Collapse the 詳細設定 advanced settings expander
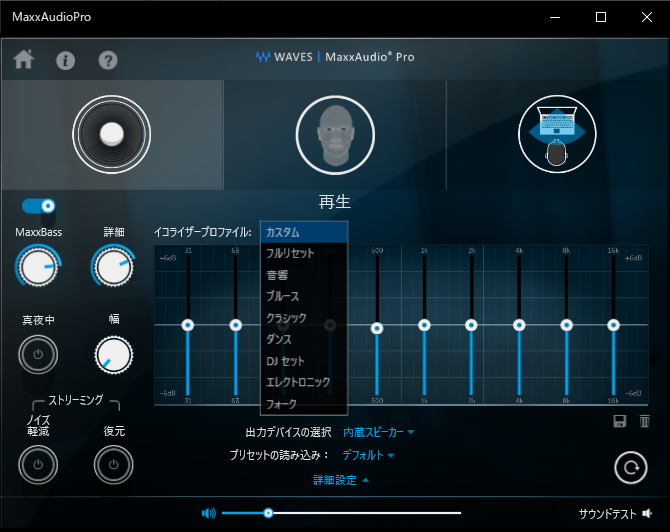The width and height of the screenshot is (670, 532). (x=341, y=480)
